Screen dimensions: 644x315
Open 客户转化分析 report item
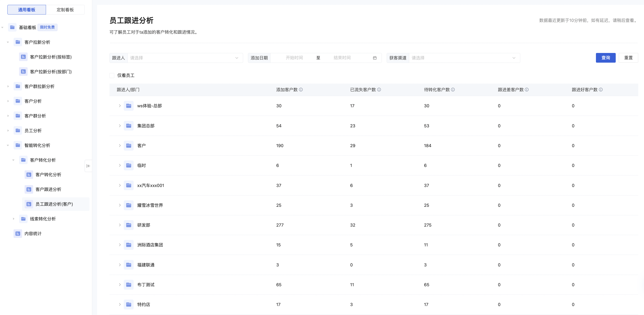pyautogui.click(x=48, y=175)
